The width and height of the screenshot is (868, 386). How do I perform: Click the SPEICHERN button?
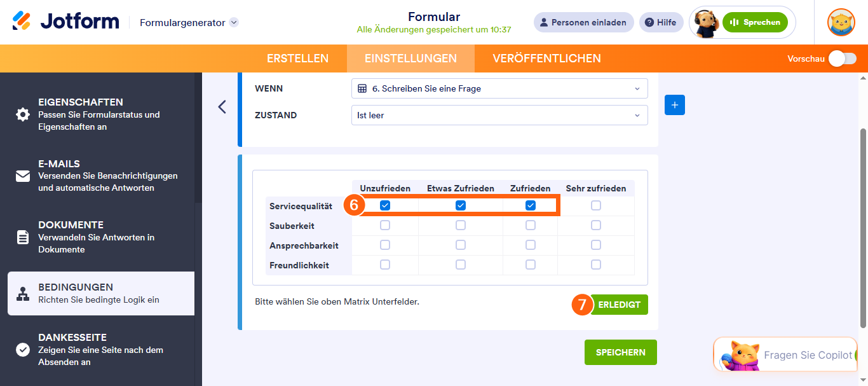click(x=621, y=352)
